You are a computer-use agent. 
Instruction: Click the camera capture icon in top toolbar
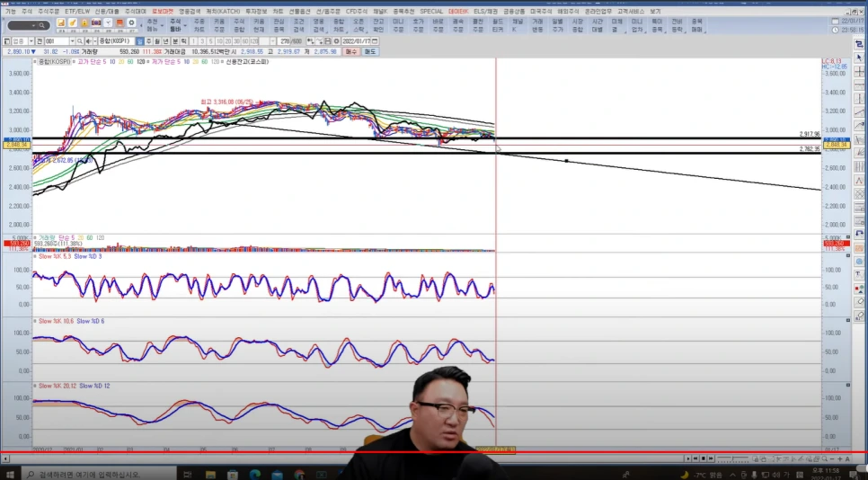tap(96, 22)
